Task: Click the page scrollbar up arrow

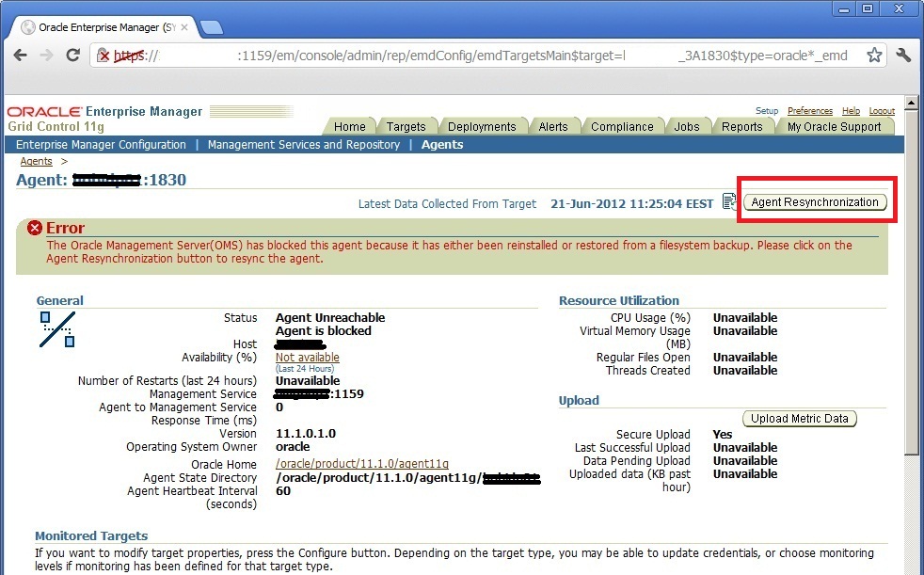Action: coord(912,104)
